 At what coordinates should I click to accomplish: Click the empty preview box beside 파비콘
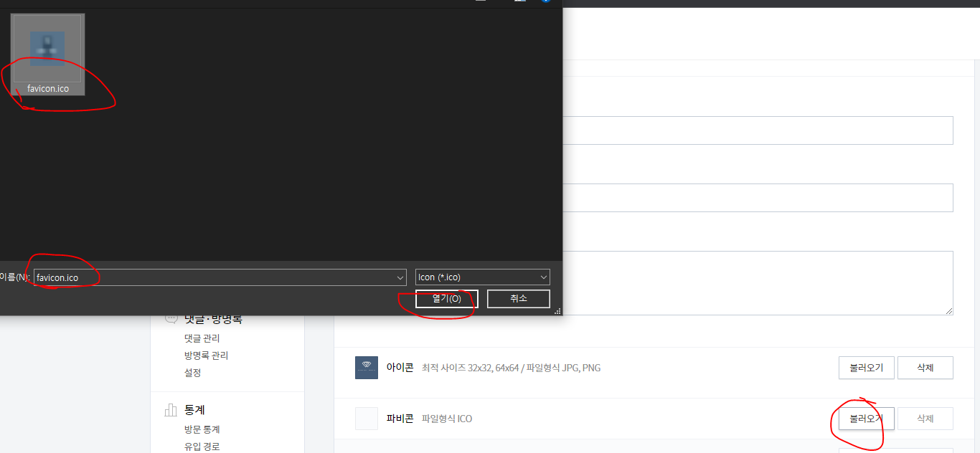point(367,419)
